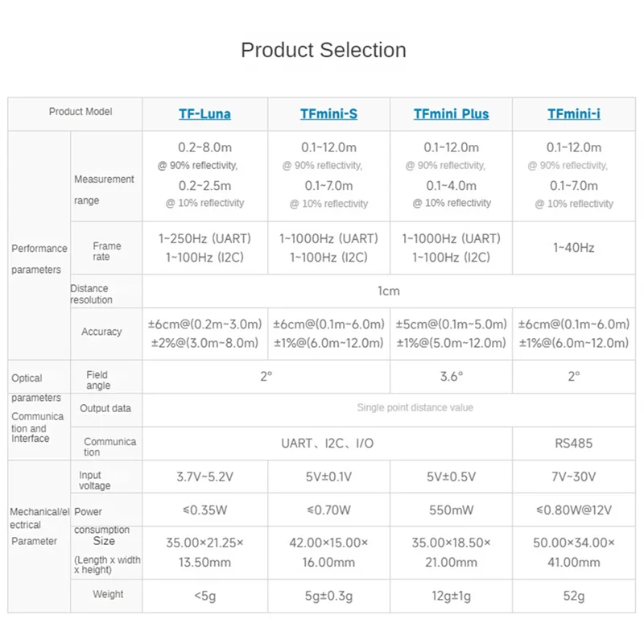Click the Performance parameters row label
Screen dimensions: 644x644
point(39,258)
